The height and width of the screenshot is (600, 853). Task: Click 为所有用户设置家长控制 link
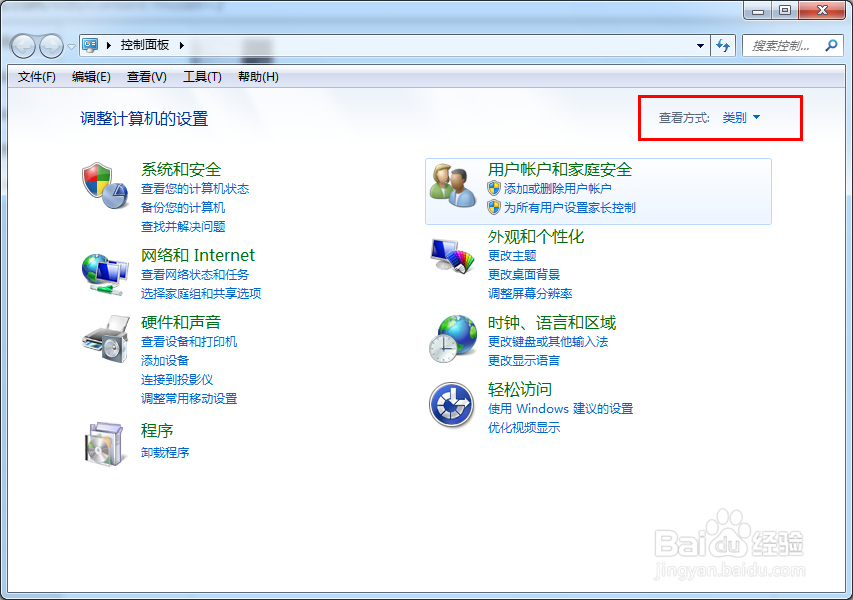tap(570, 208)
